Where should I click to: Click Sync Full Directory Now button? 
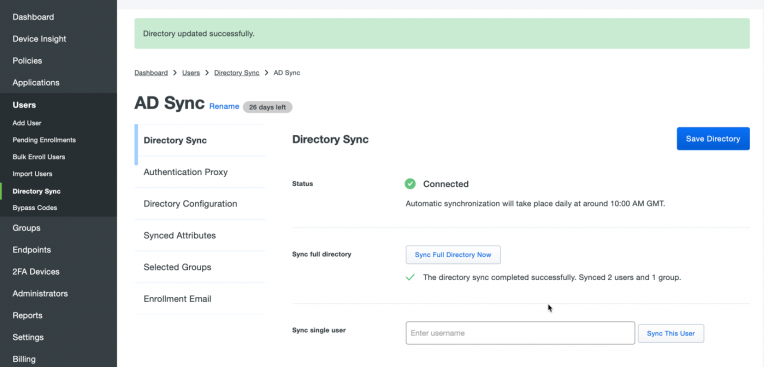point(453,255)
